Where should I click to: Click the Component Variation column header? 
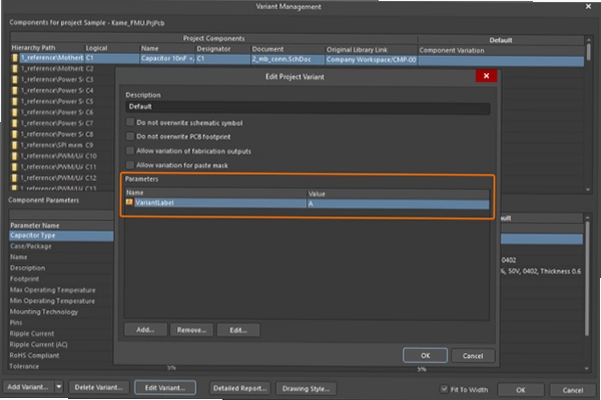[x=501, y=51]
